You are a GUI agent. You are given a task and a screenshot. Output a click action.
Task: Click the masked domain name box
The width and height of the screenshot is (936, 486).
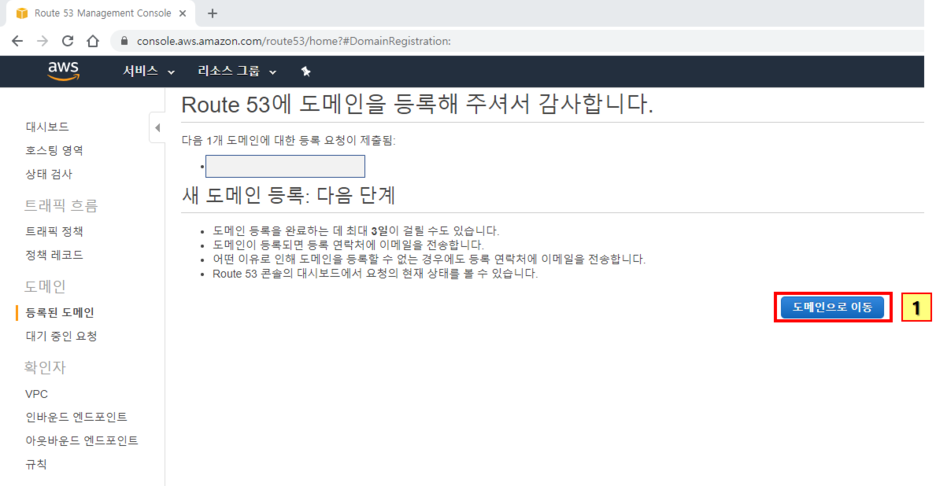coord(285,167)
